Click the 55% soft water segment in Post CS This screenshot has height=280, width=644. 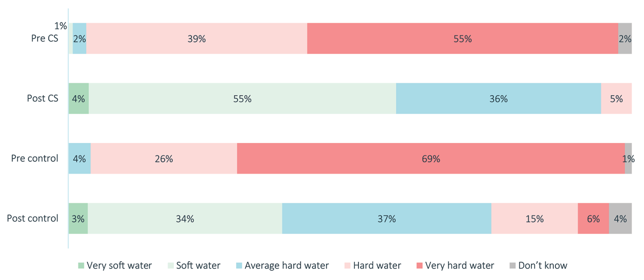tap(242, 98)
